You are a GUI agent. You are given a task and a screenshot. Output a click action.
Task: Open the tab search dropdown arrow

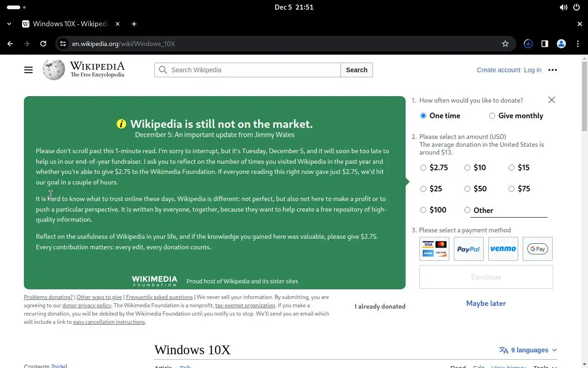click(x=9, y=24)
